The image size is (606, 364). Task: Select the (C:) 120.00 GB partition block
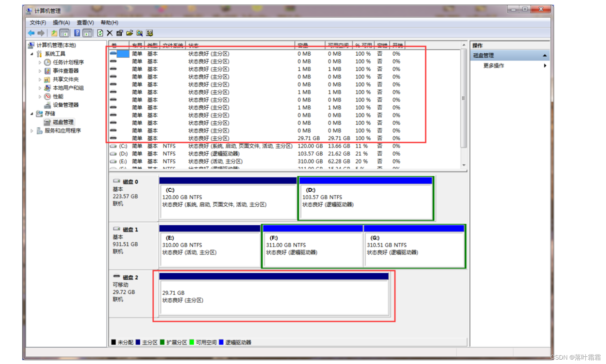pos(228,199)
